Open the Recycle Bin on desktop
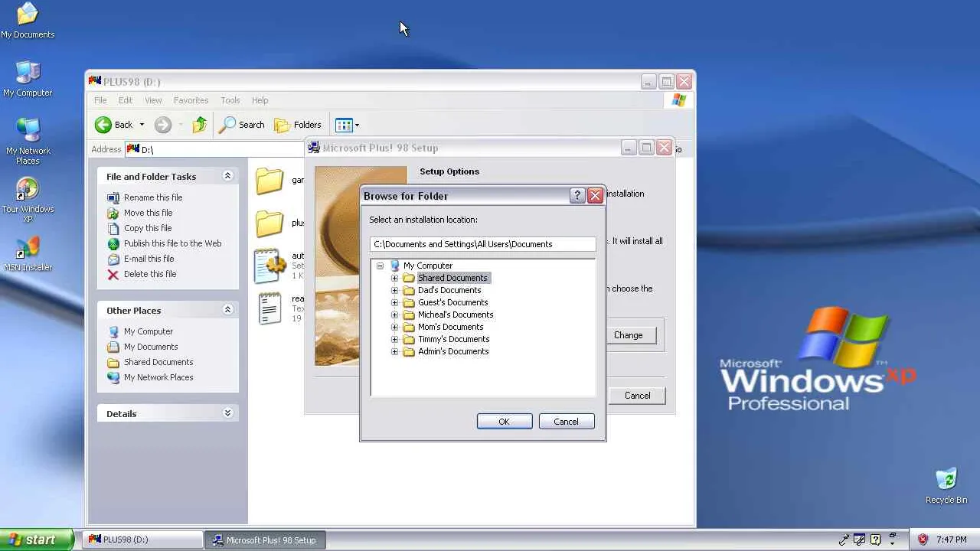Image resolution: width=980 pixels, height=551 pixels. tap(946, 487)
